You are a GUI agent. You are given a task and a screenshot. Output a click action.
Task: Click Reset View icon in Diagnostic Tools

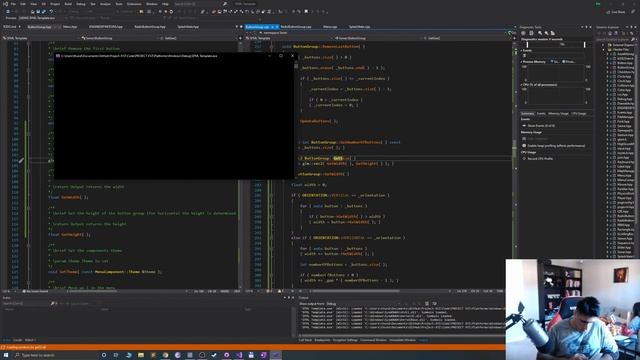click(x=553, y=33)
